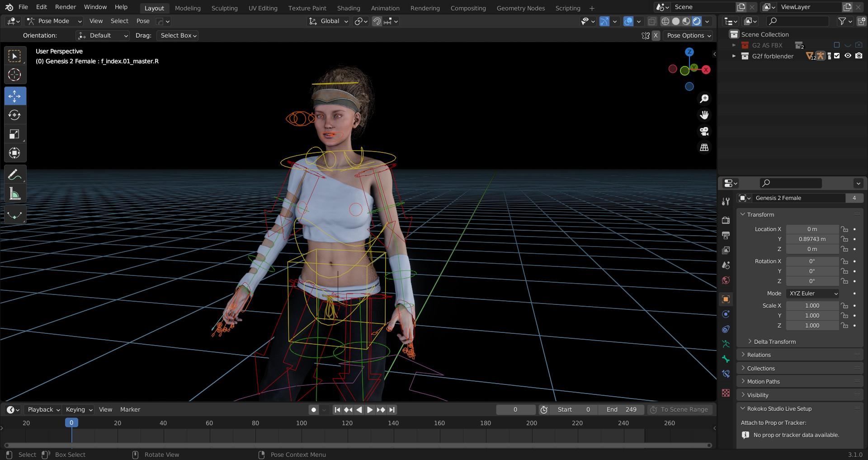Select the Scale tool

point(14,134)
